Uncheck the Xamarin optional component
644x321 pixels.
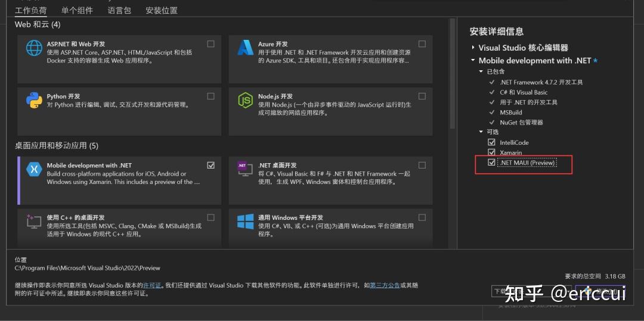tap(491, 152)
